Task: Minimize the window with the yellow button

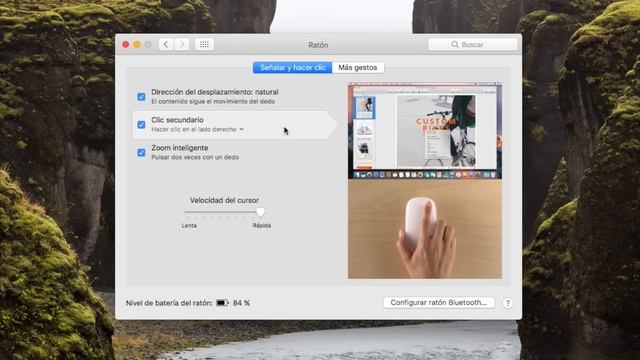Action: (x=137, y=44)
